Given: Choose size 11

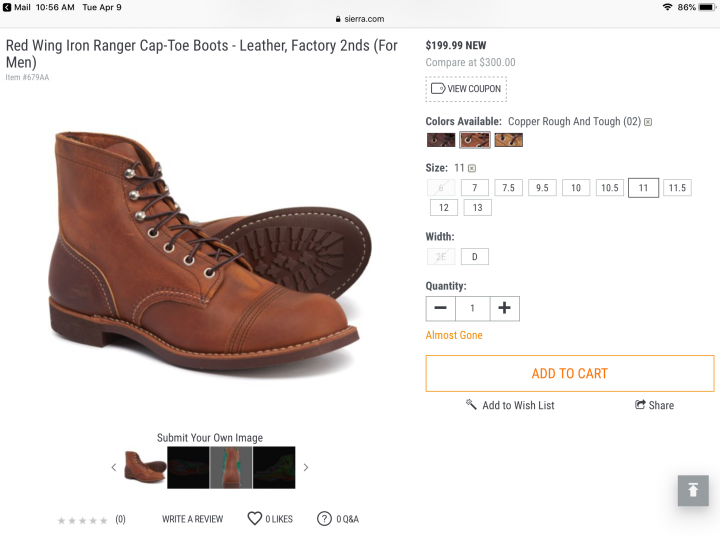Looking at the screenshot, I should coord(643,188).
